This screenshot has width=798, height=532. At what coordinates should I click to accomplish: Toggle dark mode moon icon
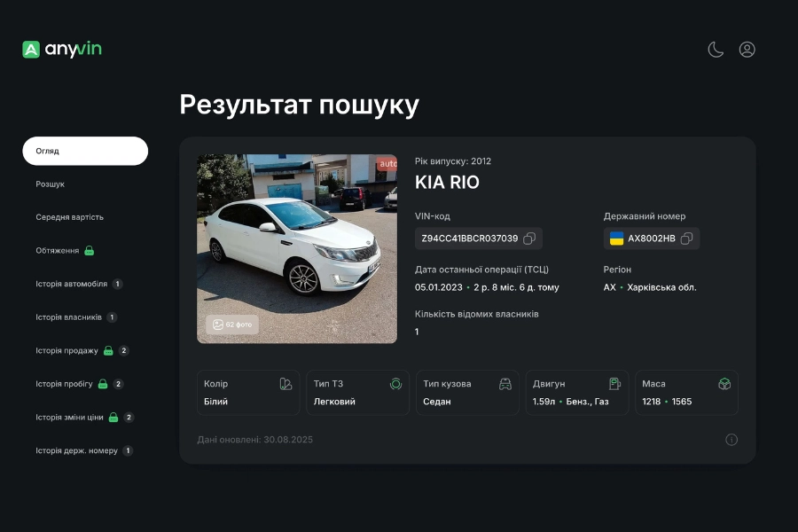pos(716,50)
